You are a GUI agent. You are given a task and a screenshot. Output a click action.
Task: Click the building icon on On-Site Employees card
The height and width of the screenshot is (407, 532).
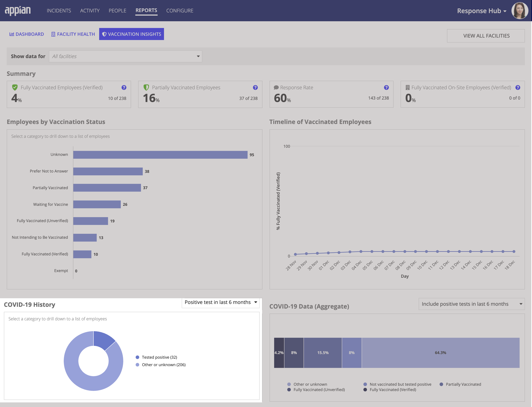click(408, 87)
